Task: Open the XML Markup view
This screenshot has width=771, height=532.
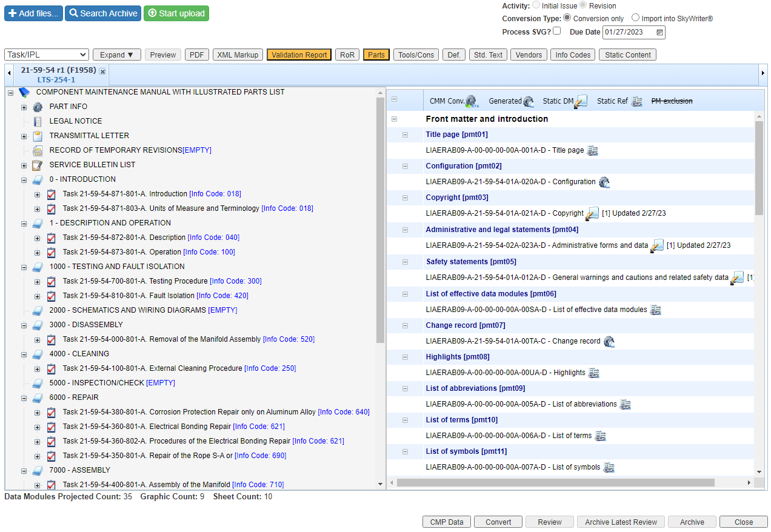Action: tap(238, 55)
